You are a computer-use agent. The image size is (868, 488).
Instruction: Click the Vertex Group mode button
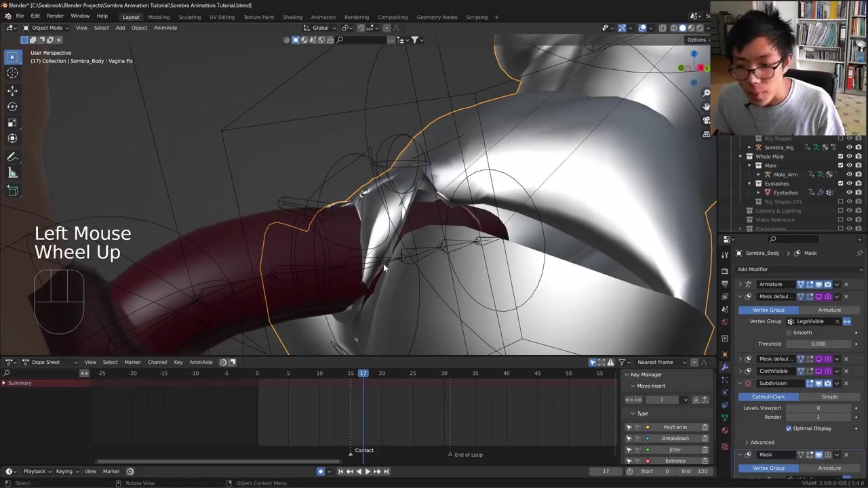[768, 310]
